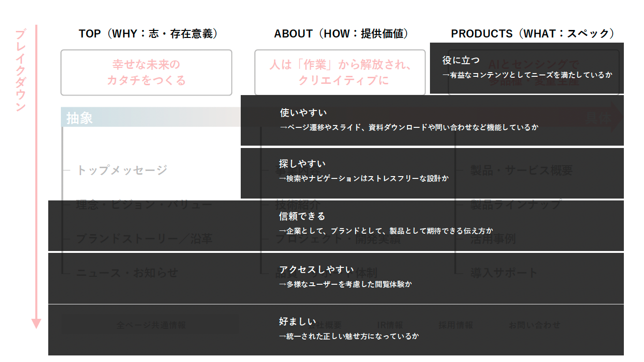Image resolution: width=644 pixels, height=362 pixels.
Task: Open the トップメッセージ tree item
Action: pos(122,170)
